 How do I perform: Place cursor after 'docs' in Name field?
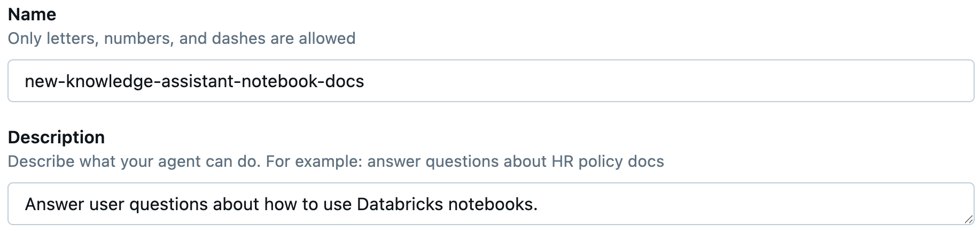(365, 81)
